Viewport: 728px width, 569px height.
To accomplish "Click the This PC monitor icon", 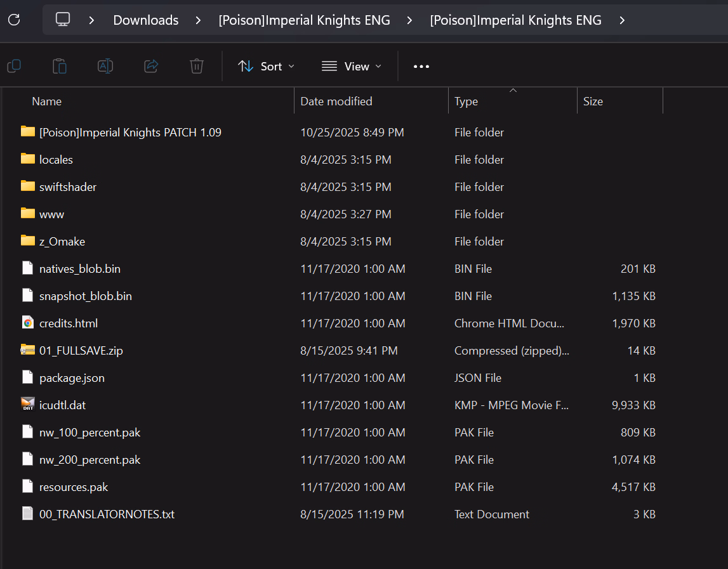I will pyautogui.click(x=63, y=20).
